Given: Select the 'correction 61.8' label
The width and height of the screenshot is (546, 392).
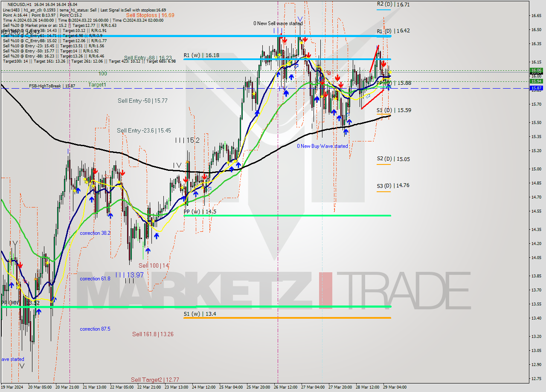Looking at the screenshot, I should pyautogui.click(x=95, y=279).
